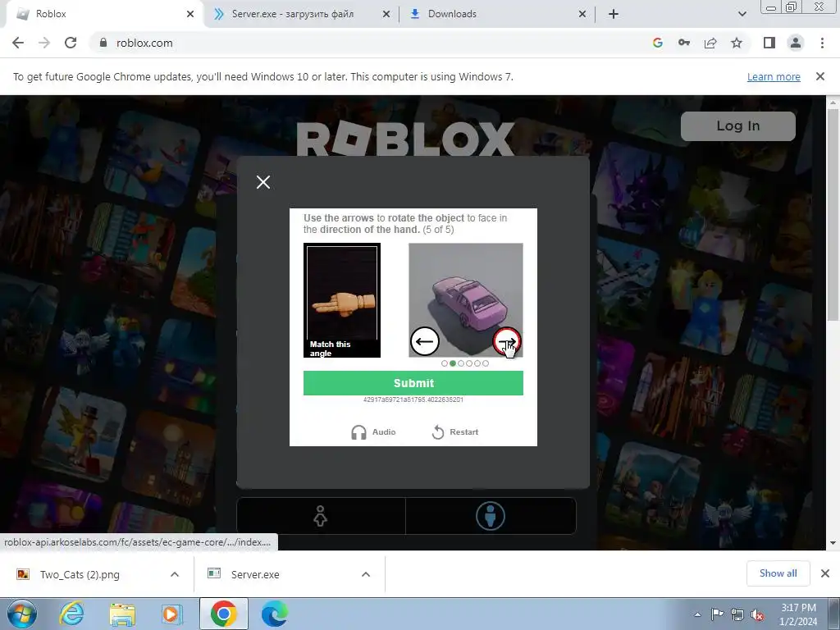Expand options for Server.exe download
840x630 pixels.
366,574
